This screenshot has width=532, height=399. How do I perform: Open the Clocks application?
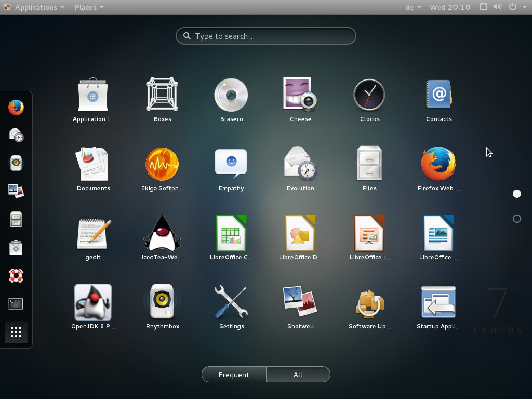[369, 95]
